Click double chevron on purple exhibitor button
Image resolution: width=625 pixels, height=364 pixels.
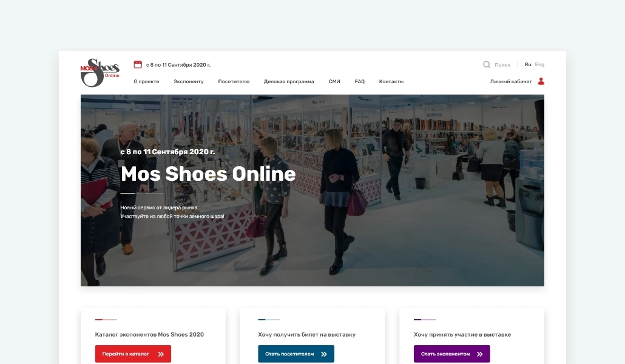[480, 354]
